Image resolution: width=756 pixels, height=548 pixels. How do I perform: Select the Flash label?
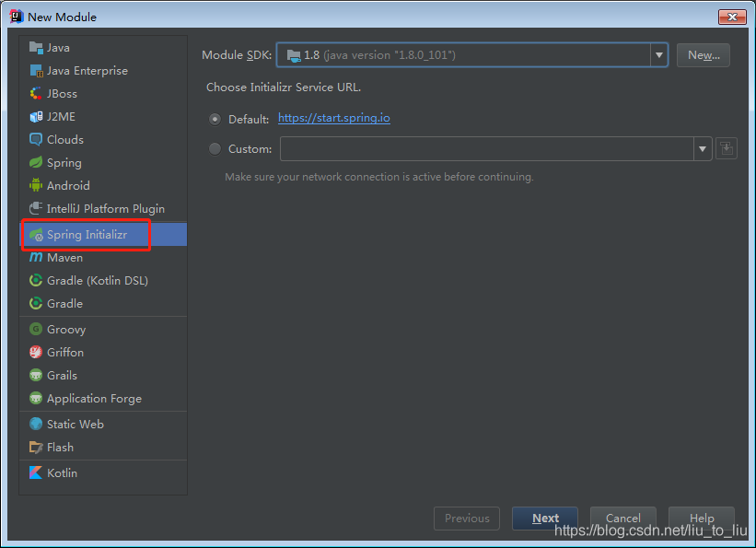(x=60, y=448)
